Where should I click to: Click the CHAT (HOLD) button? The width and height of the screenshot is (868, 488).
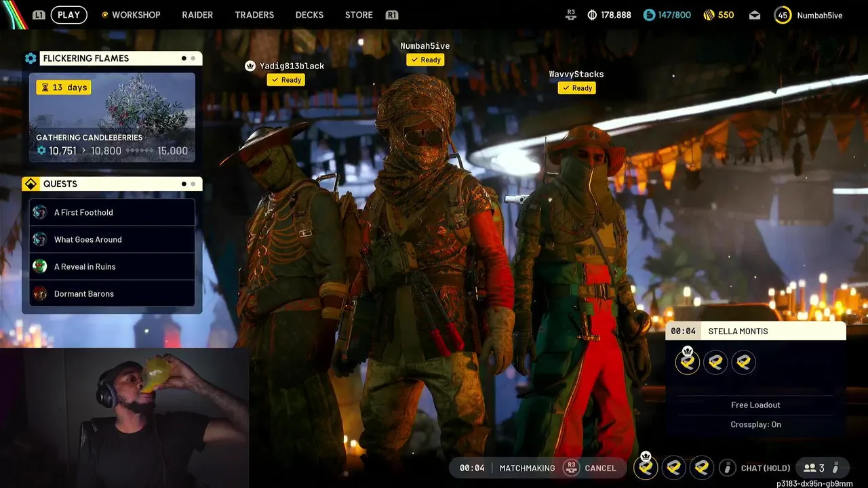tap(766, 468)
